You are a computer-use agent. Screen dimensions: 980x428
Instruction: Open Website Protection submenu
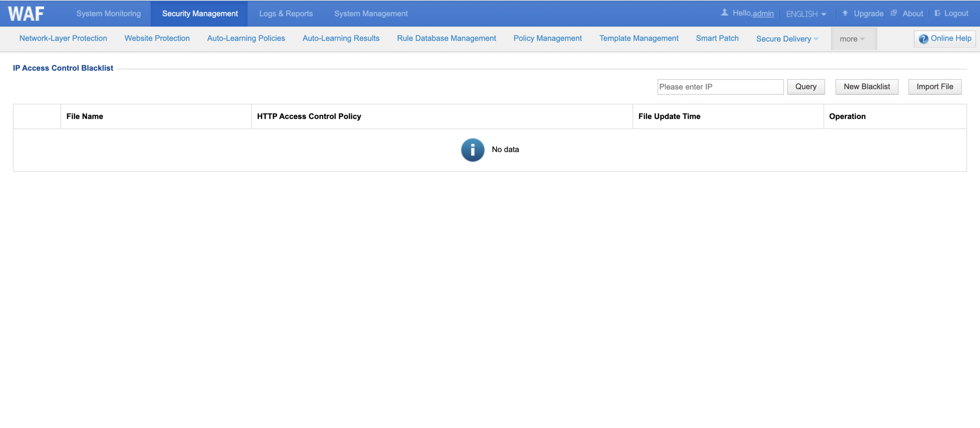157,38
